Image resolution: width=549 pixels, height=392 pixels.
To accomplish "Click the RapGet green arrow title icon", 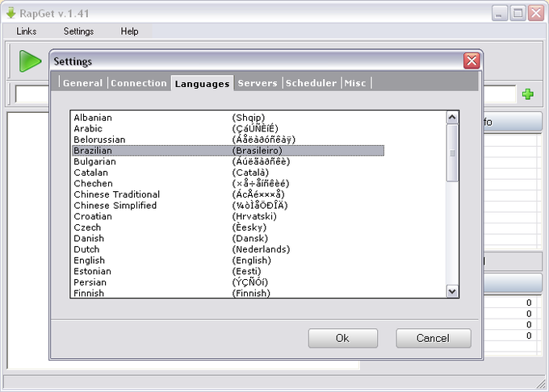I will pos(10,13).
